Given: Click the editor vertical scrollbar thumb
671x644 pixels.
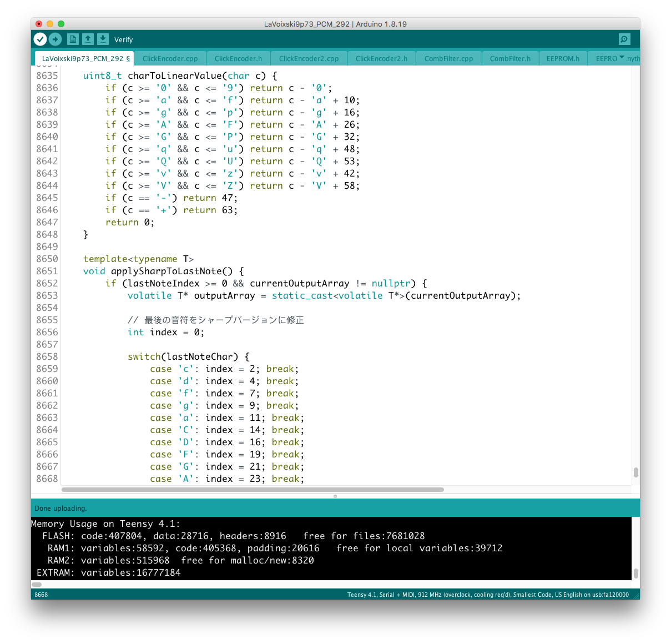Looking at the screenshot, I should point(635,472).
